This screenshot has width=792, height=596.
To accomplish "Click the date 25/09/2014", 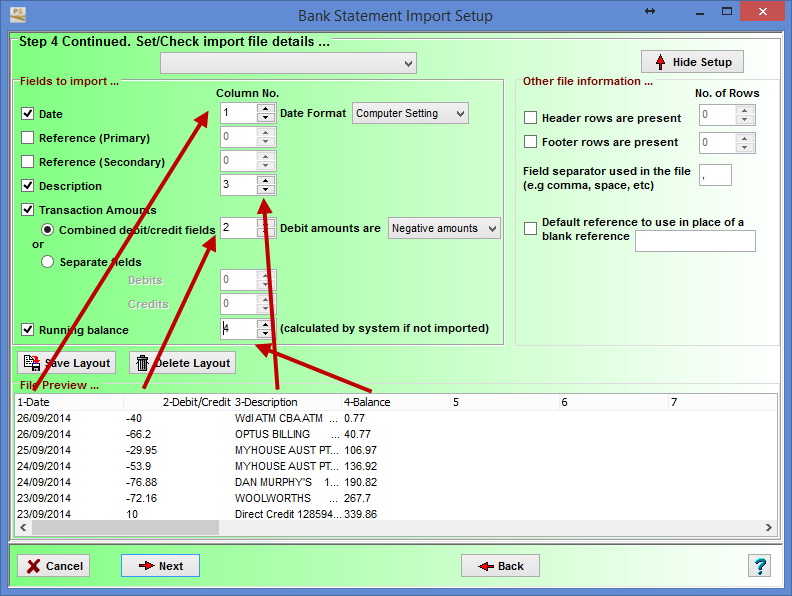I will 44,450.
